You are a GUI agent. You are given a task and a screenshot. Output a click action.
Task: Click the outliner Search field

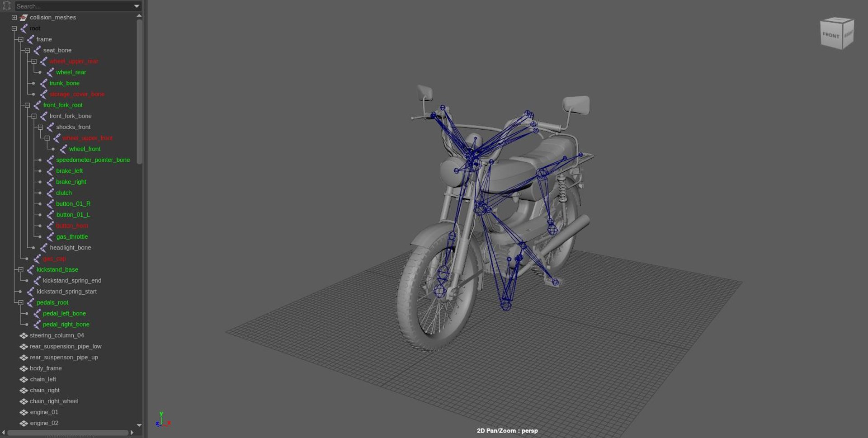[74, 6]
